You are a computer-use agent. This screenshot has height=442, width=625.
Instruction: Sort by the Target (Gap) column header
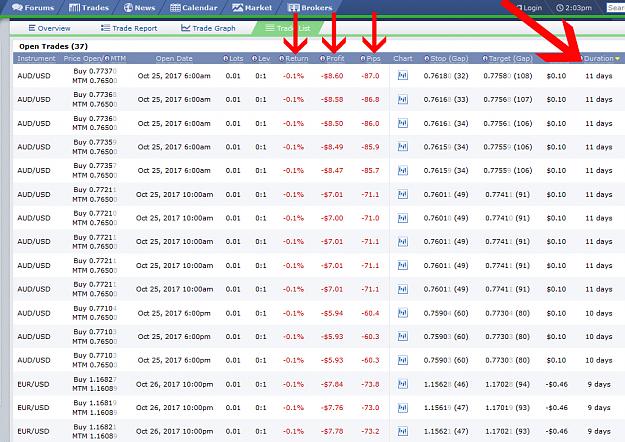pyautogui.click(x=511, y=59)
